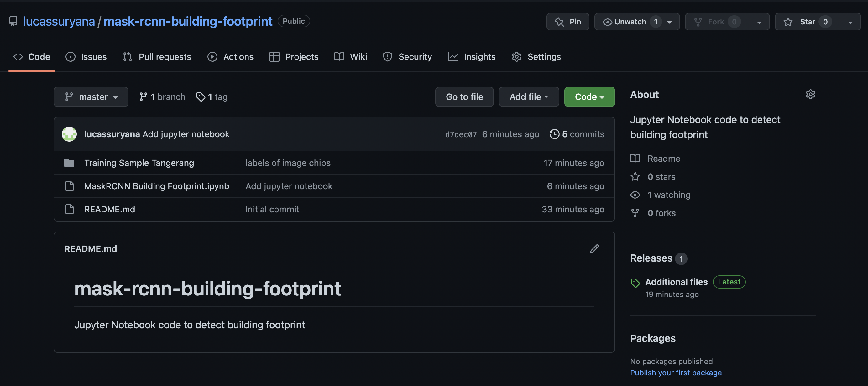Click the Go to file button
868x386 pixels.
[x=464, y=97]
